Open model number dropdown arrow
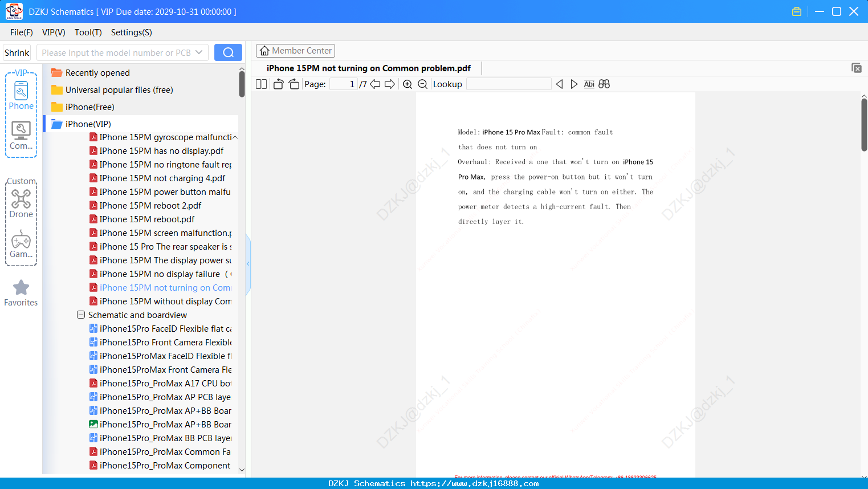The image size is (868, 489). (199, 52)
